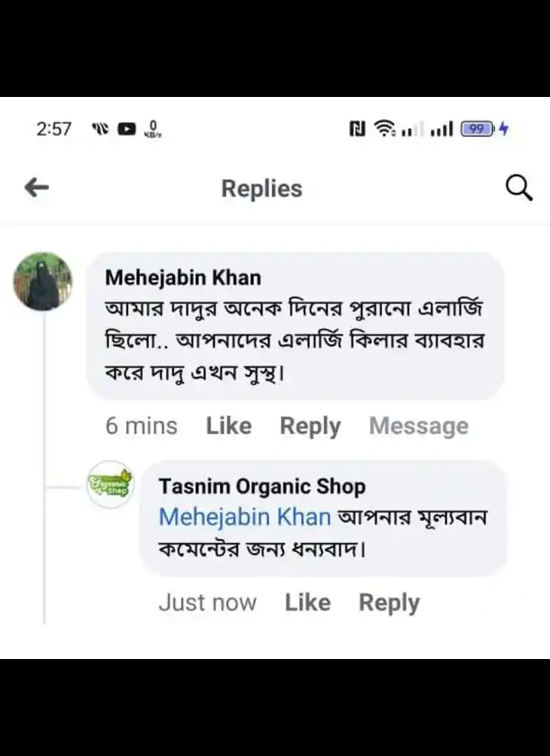
Task: Tap the Replies header title
Action: (x=262, y=189)
